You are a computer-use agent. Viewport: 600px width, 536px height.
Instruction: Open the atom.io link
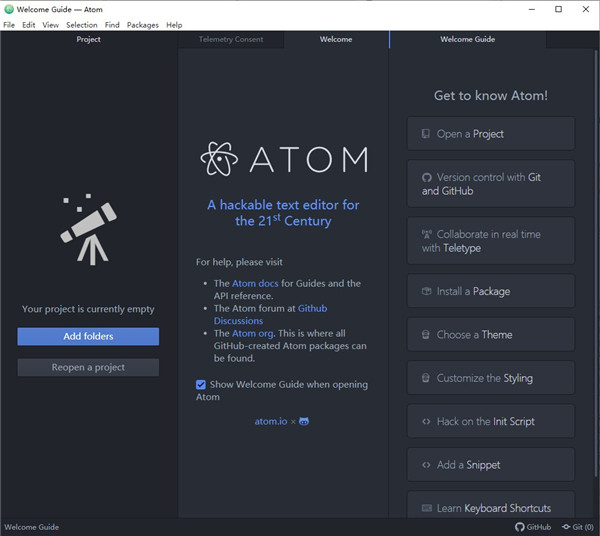click(271, 421)
